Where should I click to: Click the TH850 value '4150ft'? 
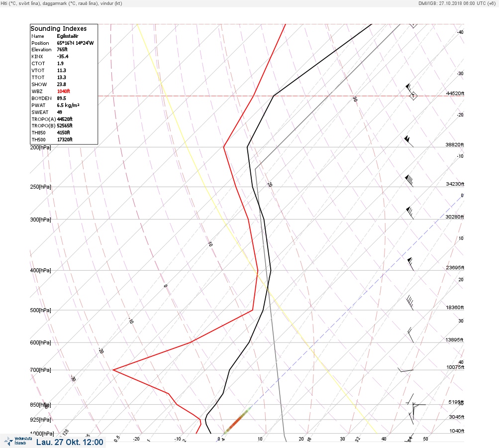tap(64, 132)
